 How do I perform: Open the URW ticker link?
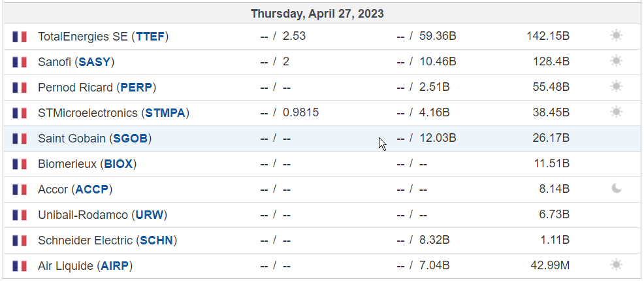(x=149, y=215)
